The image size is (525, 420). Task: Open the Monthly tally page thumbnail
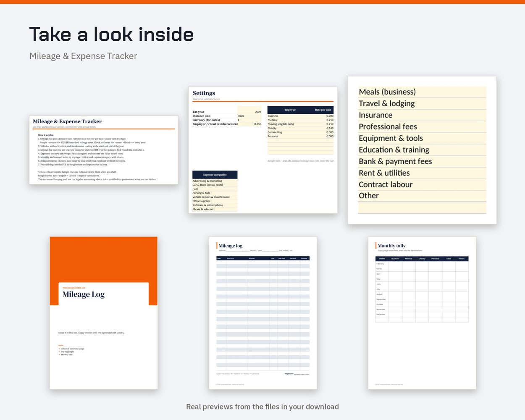[422, 313]
